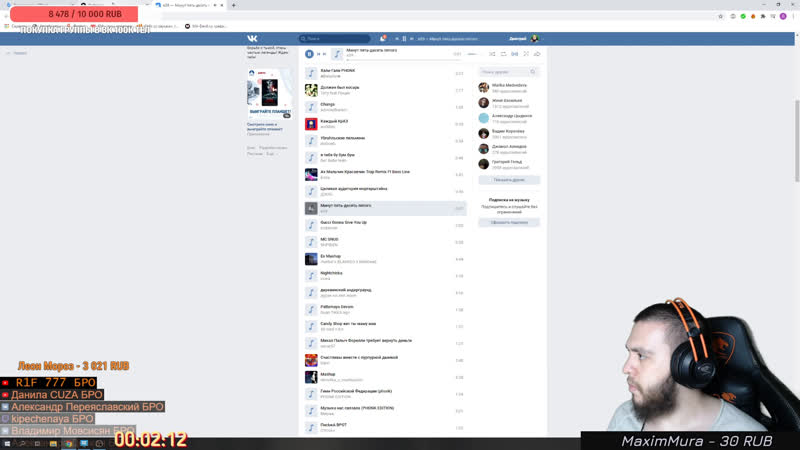Viewport: 800px width, 450px height.
Task: Click the VK logo in header
Action: [253, 38]
